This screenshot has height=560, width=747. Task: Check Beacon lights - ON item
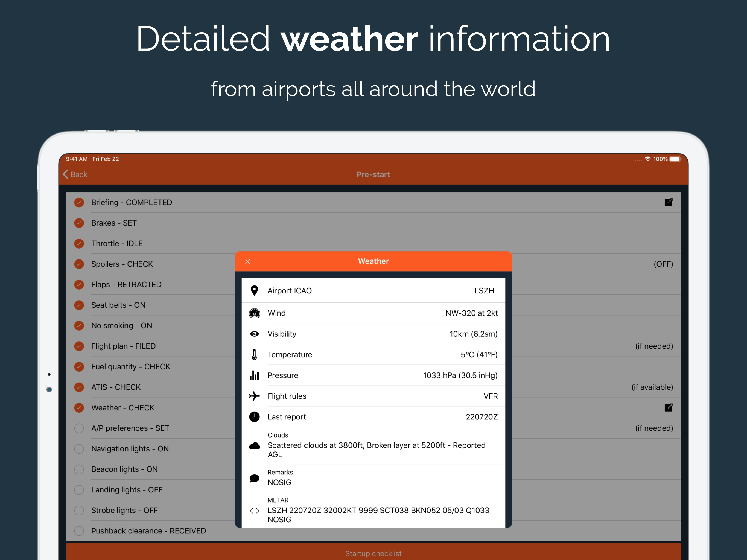coord(79,469)
